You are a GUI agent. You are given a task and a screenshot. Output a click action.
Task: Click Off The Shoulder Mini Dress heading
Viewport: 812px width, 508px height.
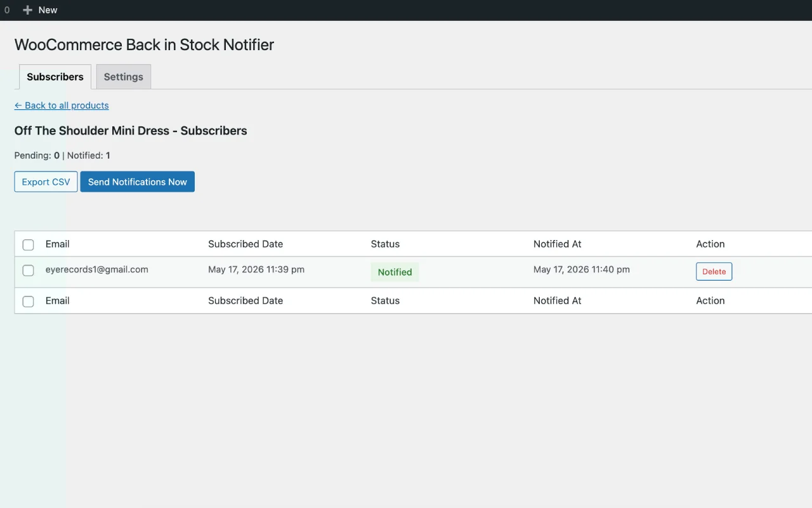point(131,131)
